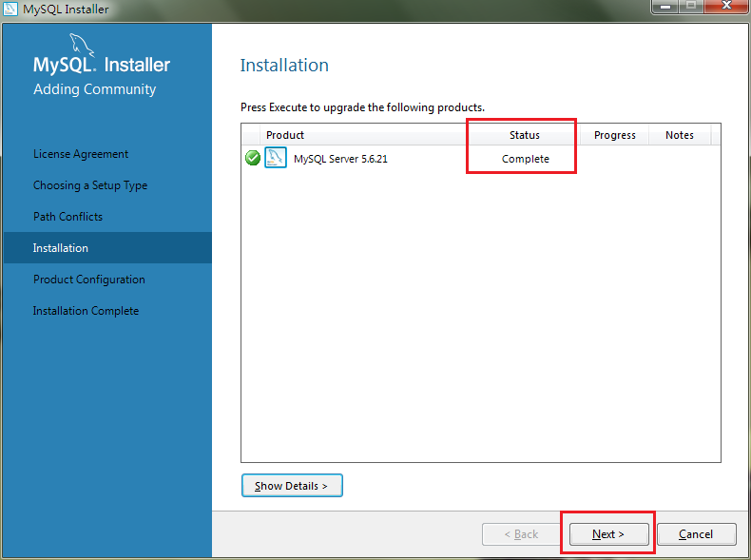The height and width of the screenshot is (560, 751).
Task: Select the MySQL Server 5.6.21 row text
Action: pos(340,159)
